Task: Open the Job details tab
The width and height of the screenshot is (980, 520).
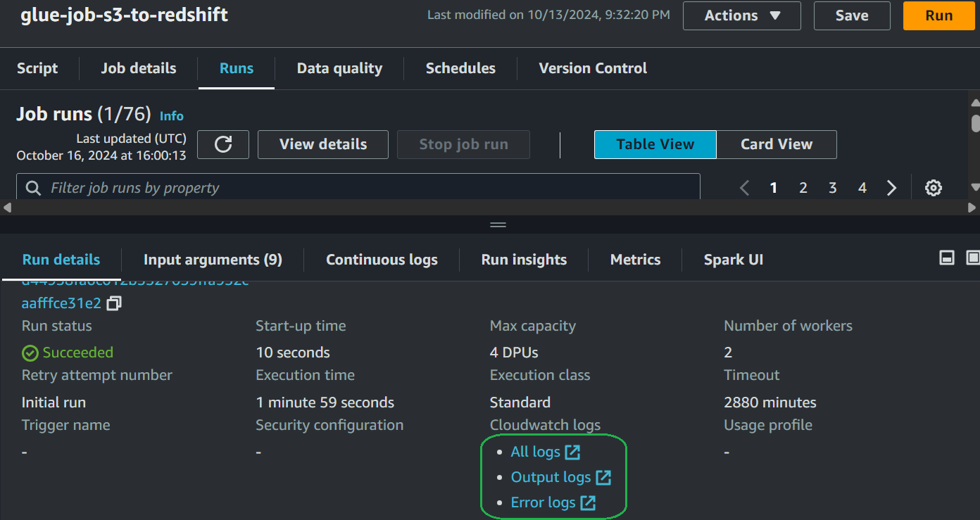Action: pyautogui.click(x=139, y=68)
